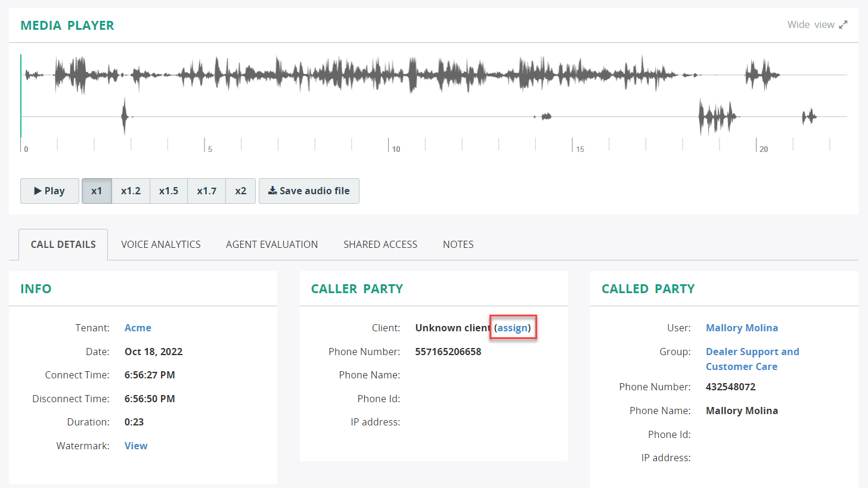
Task: Jump to the 20 second timeline marker
Action: coord(764,149)
